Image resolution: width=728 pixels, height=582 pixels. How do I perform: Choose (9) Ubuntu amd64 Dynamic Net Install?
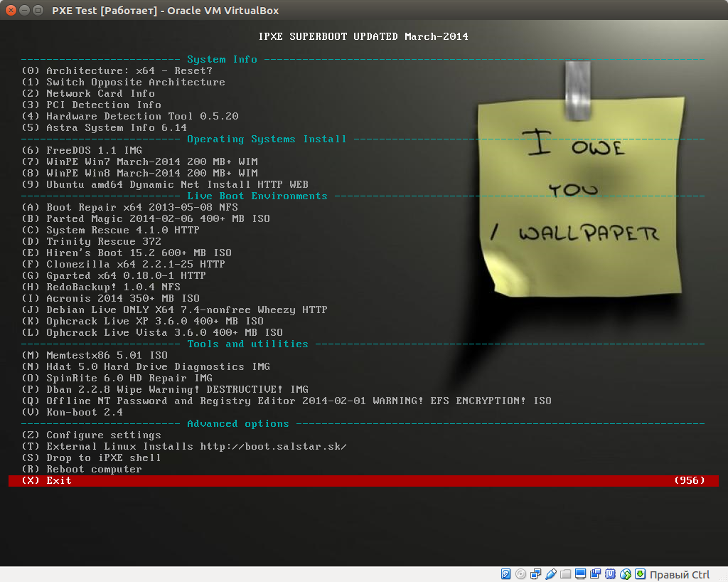165,184
